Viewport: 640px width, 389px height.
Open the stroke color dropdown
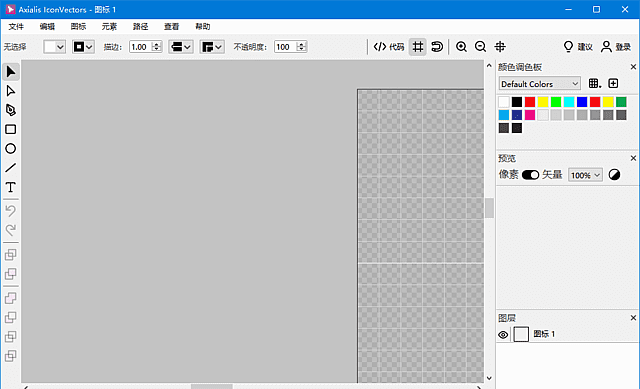(x=83, y=47)
